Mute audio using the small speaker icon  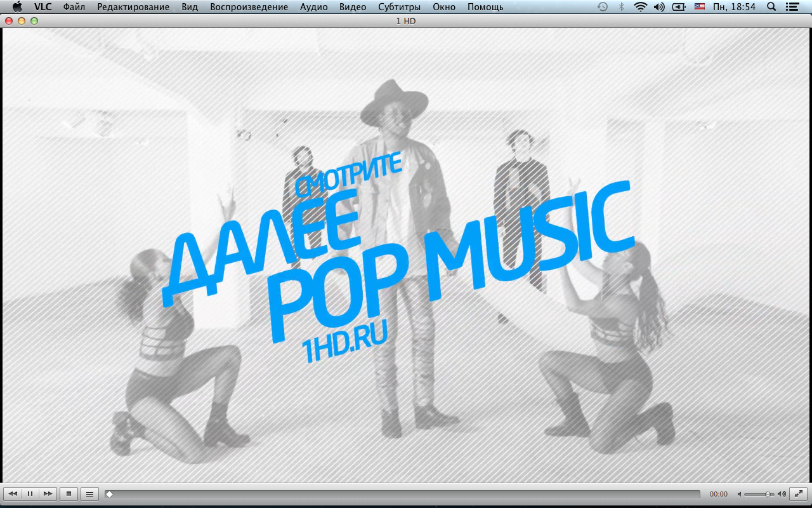tap(739, 494)
